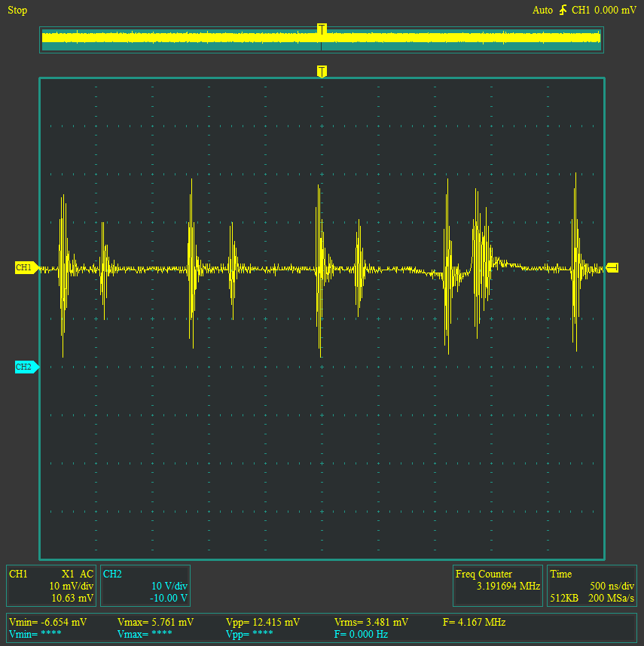
Task: Click the Vmin= -6.654 mV measurement
Action: pyautogui.click(x=47, y=622)
